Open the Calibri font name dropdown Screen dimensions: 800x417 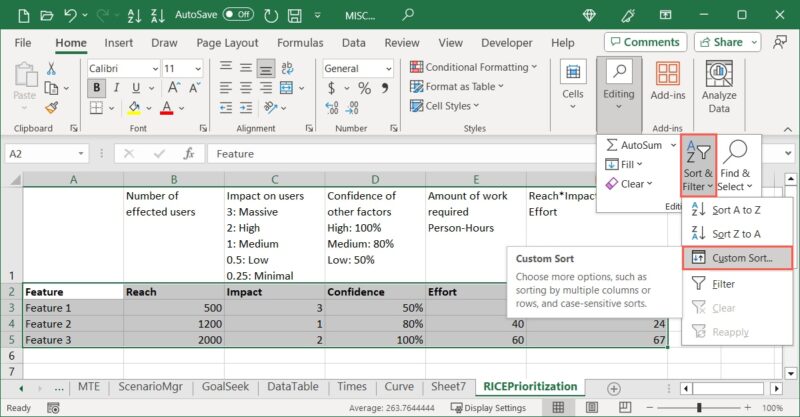coord(155,68)
